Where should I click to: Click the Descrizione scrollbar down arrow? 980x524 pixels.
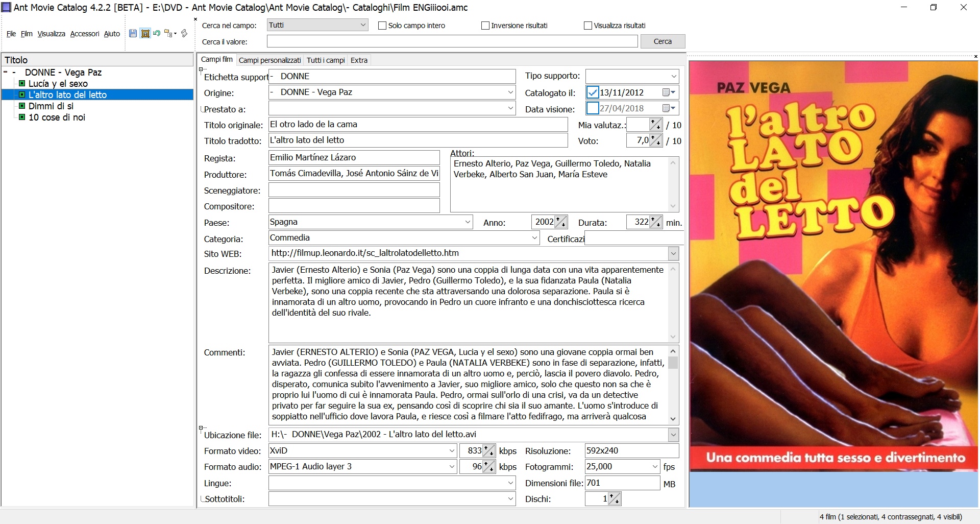click(x=673, y=337)
